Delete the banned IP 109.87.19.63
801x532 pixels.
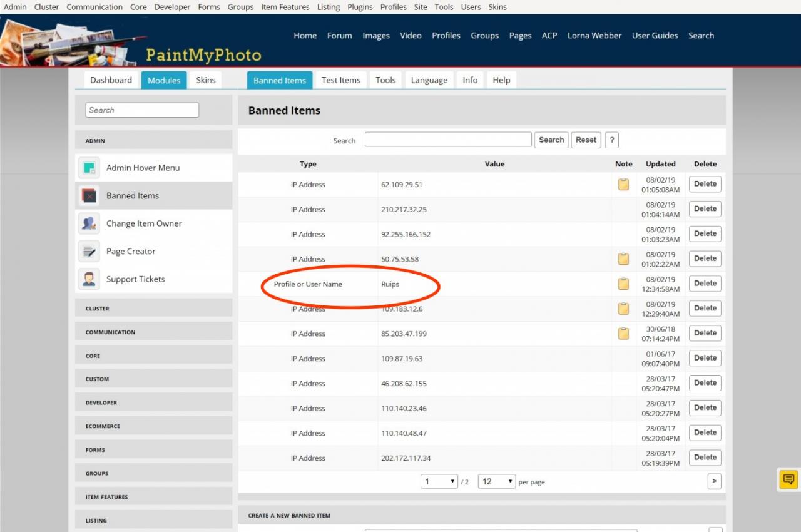705,358
